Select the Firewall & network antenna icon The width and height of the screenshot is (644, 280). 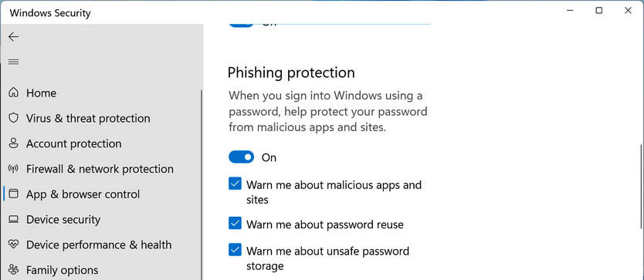(14, 169)
